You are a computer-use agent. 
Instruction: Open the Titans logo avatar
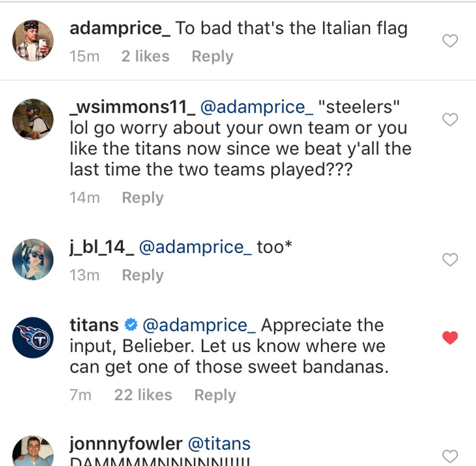click(33, 338)
